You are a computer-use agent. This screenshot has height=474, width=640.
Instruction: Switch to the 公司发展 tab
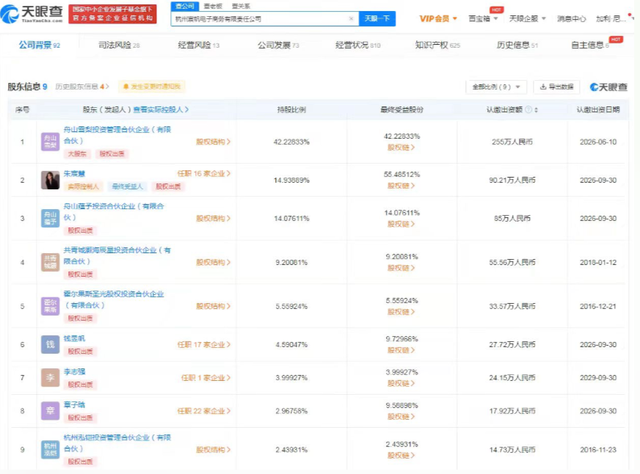278,45
